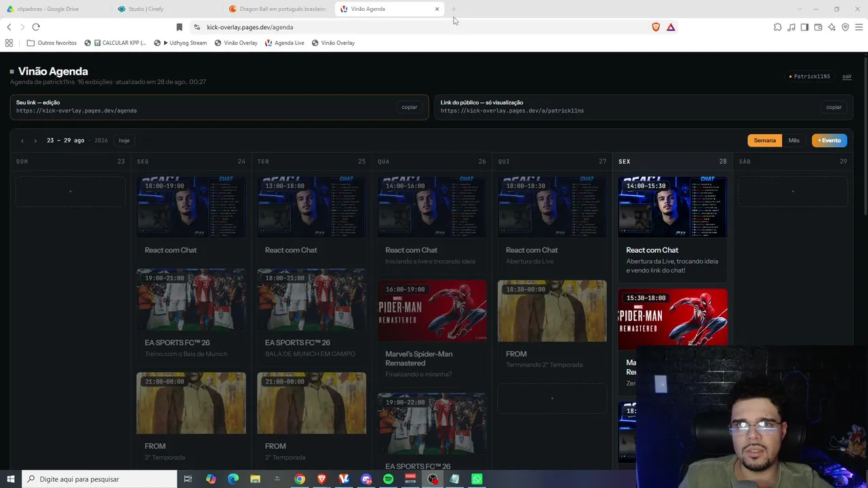Image resolution: width=868 pixels, height=488 pixels.
Task: Switch to the clipadores Google Drive tab
Action: pyautogui.click(x=56, y=9)
